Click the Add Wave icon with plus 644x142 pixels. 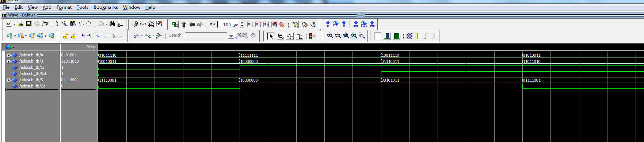pos(9,36)
